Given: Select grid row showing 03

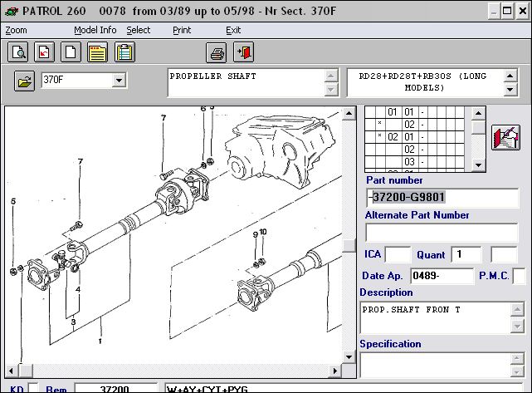Looking at the screenshot, I should 415,162.
